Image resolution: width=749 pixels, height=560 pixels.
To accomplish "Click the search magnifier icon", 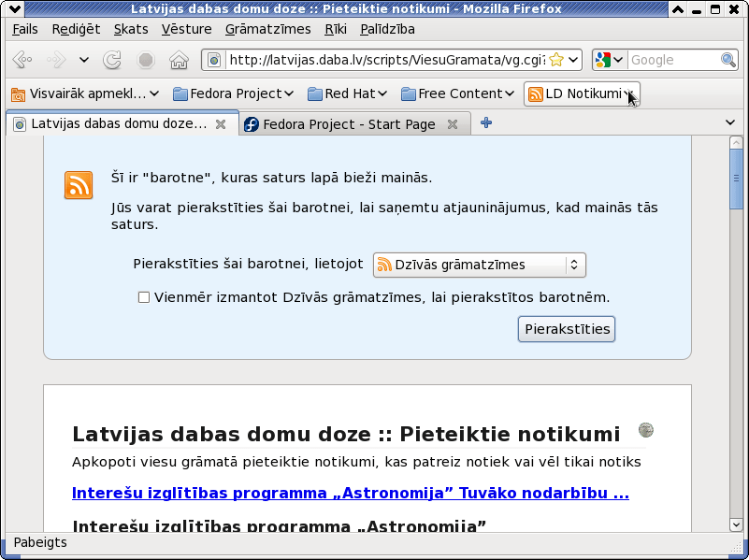I will 728,60.
